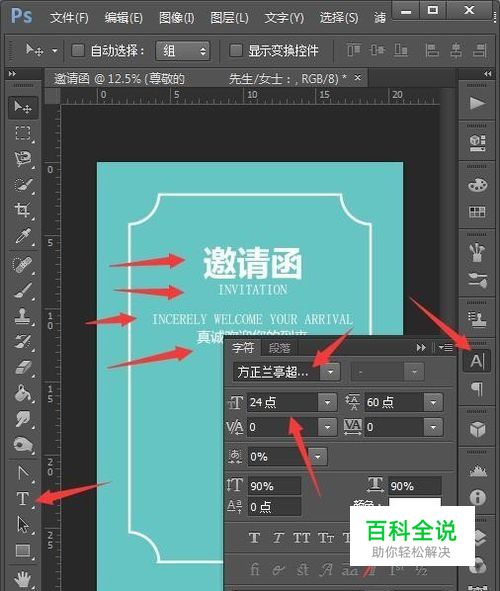500x591 pixels.
Task: Toggle All Caps text style
Action: point(302,537)
